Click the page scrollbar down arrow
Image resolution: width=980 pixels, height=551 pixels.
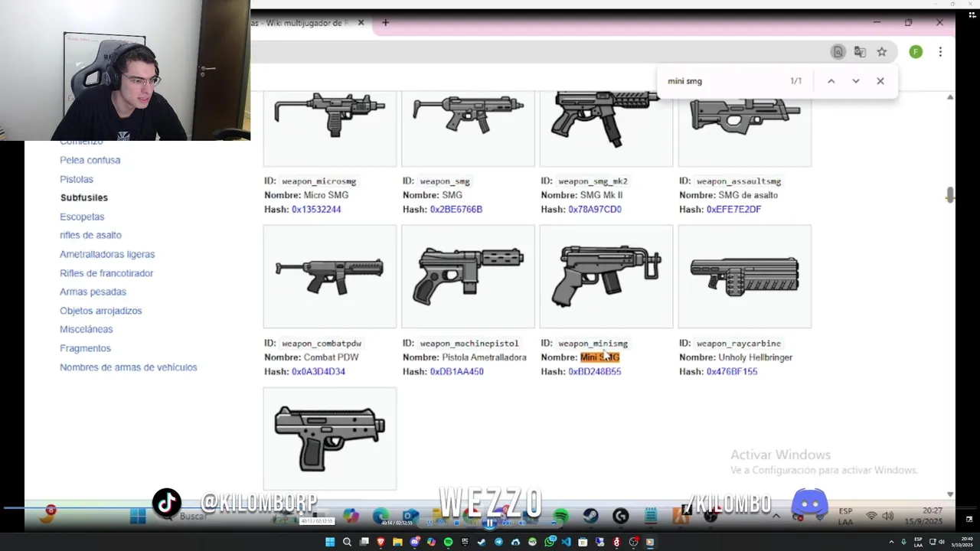click(950, 494)
